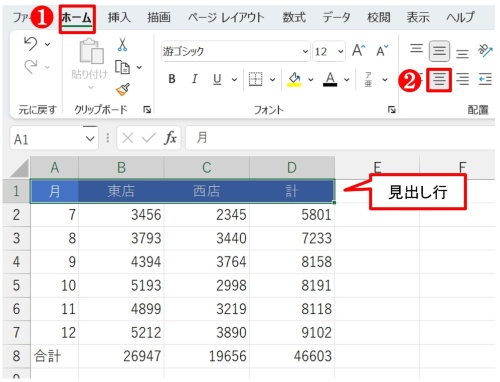The height and width of the screenshot is (382, 500).
Task: Click the Copy icon
Action: click(x=123, y=67)
